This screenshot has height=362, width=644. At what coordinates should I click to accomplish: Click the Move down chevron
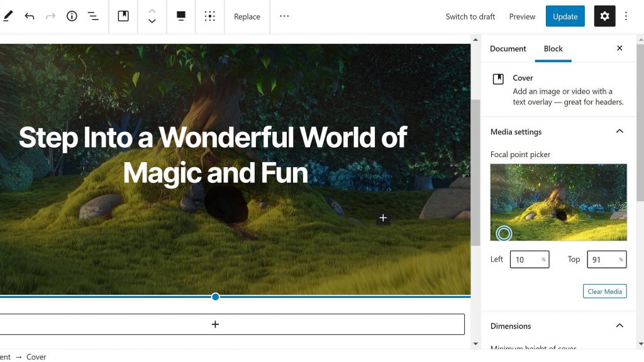(152, 21)
